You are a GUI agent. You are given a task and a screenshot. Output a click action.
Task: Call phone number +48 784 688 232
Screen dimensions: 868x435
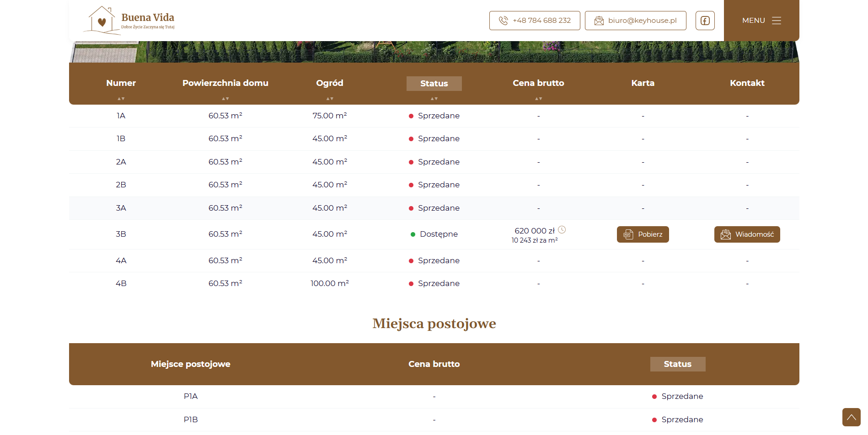[x=535, y=21]
